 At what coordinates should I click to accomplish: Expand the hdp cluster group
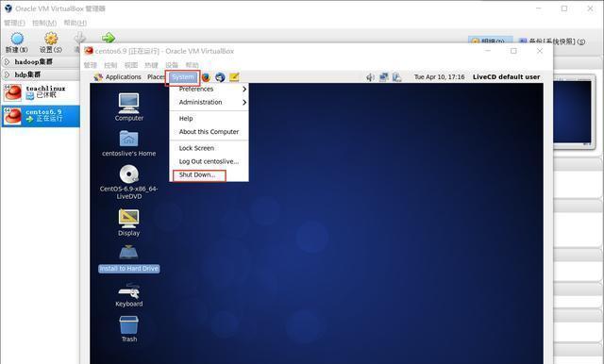pos(41,74)
